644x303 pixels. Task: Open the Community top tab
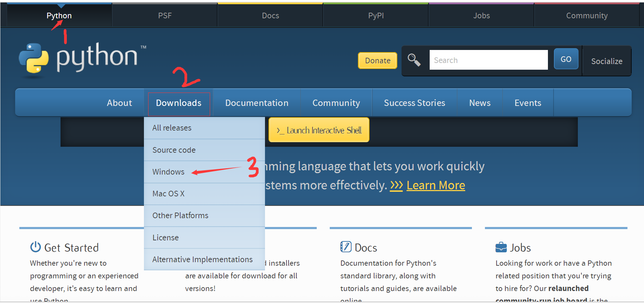(x=587, y=15)
